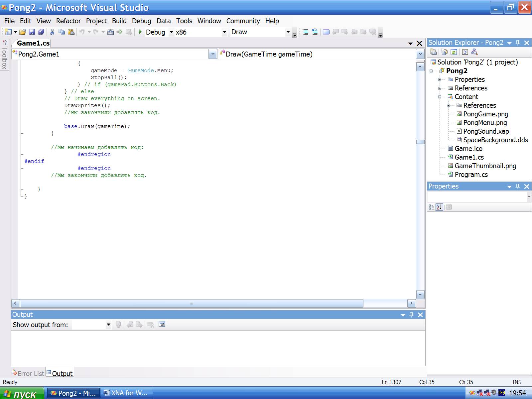Open the 'Show output from' dropdown
Viewport: 532px width, 399px height.
click(108, 325)
